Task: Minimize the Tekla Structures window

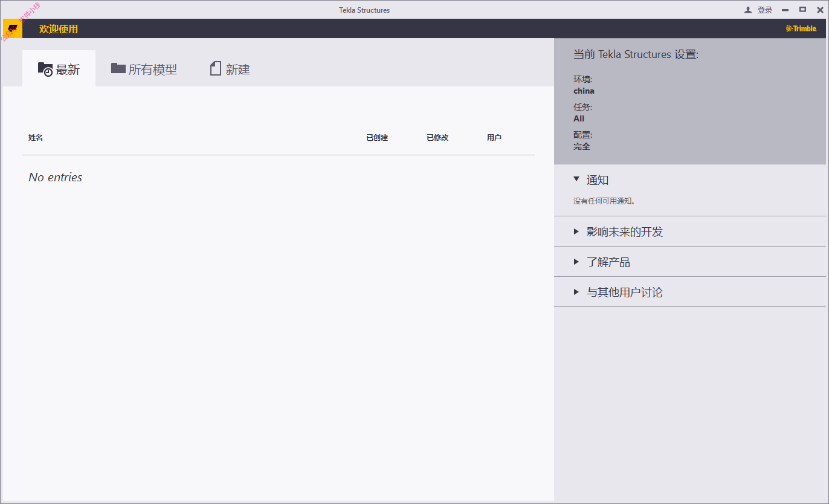Action: tap(785, 10)
